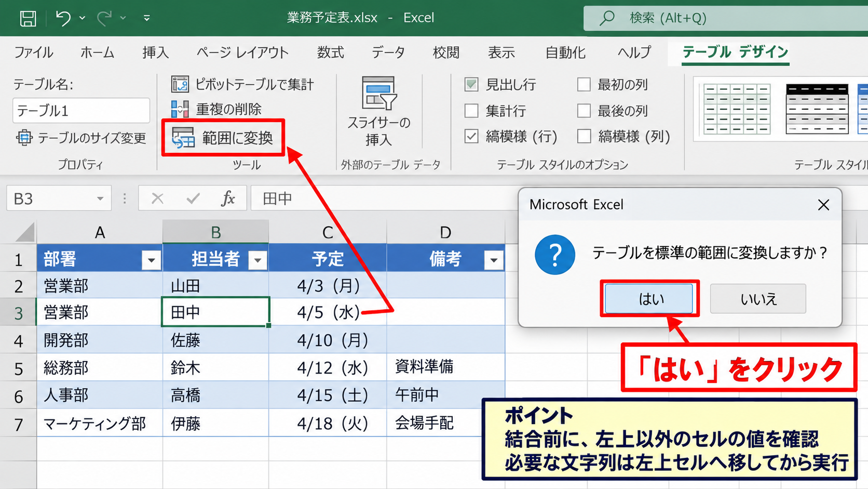Switch to the 数式 tab
This screenshot has height=489, width=868.
(x=331, y=52)
